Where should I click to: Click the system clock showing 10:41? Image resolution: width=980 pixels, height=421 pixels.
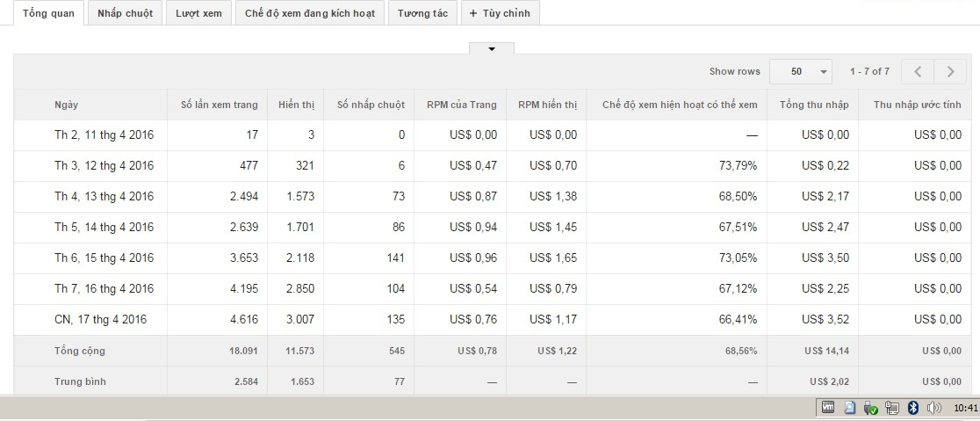965,408
